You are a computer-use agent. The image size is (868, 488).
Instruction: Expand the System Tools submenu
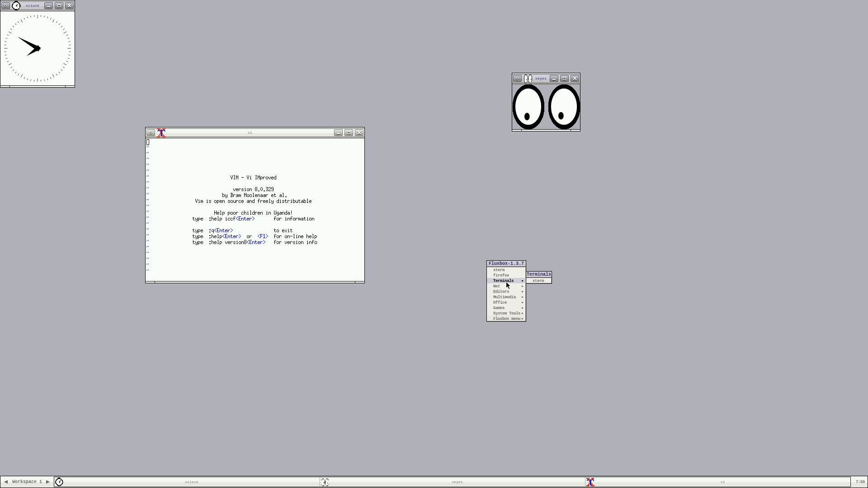pos(506,313)
